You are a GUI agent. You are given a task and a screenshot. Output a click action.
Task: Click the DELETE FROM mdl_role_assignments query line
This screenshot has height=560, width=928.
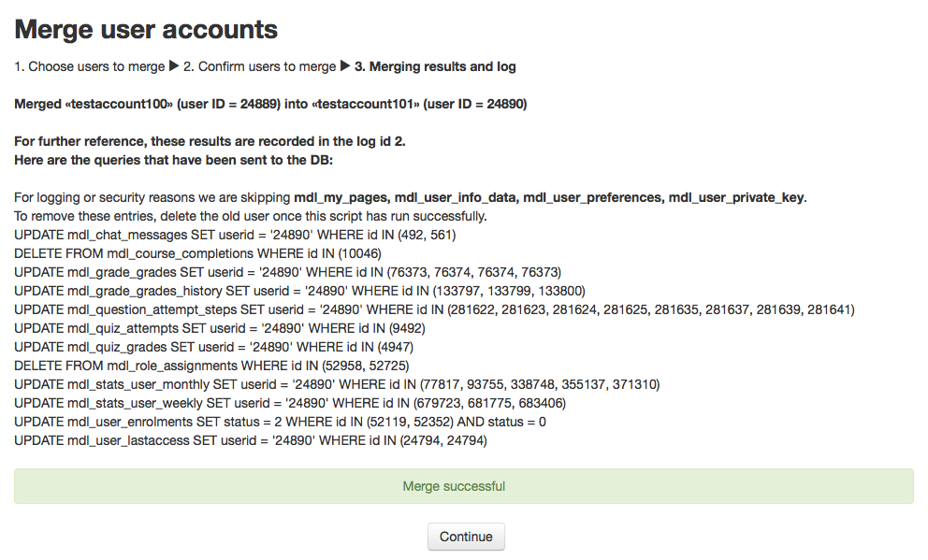211,366
